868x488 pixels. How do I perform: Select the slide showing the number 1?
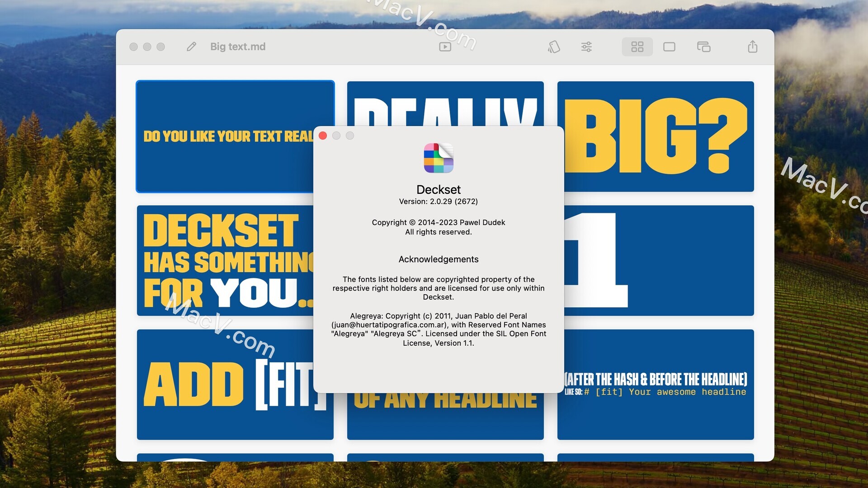point(655,261)
